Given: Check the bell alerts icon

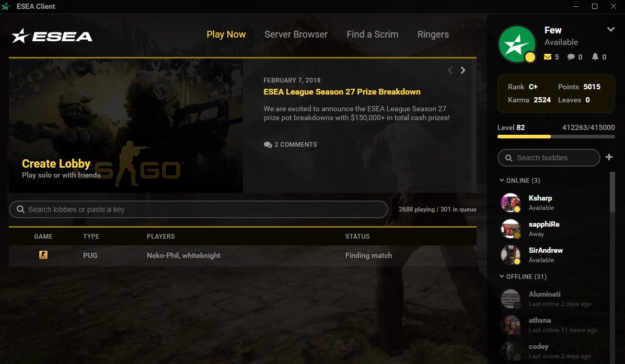Looking at the screenshot, I should (x=595, y=56).
